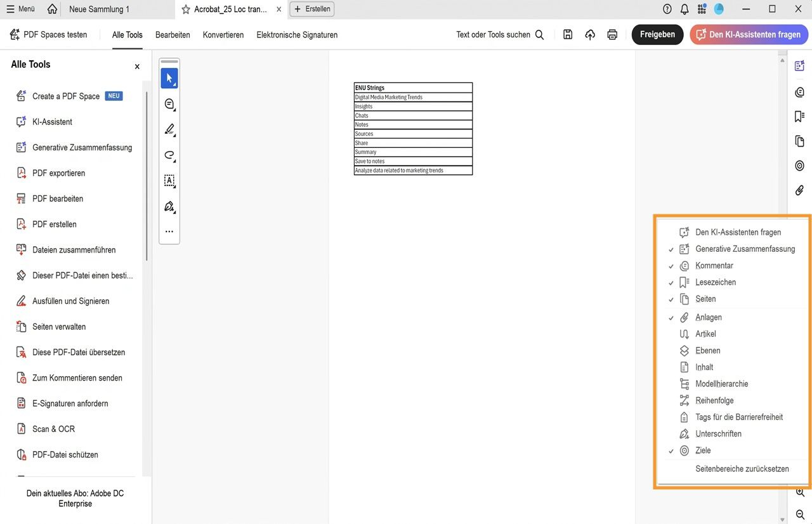Image resolution: width=812 pixels, height=524 pixels.
Task: Open the Lesezeichen panel from the right sidebar
Action: [799, 116]
